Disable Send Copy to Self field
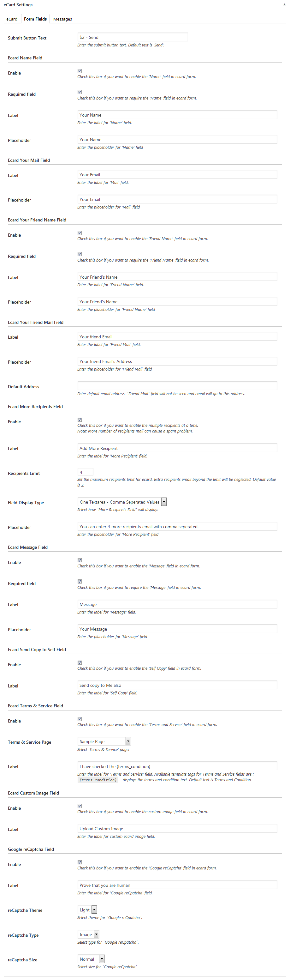 click(x=80, y=662)
